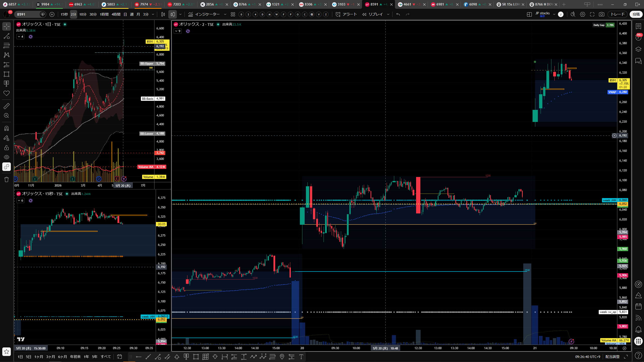Open the chart style dropdown arrow
This screenshot has width=644, height=362.
coord(180,14)
